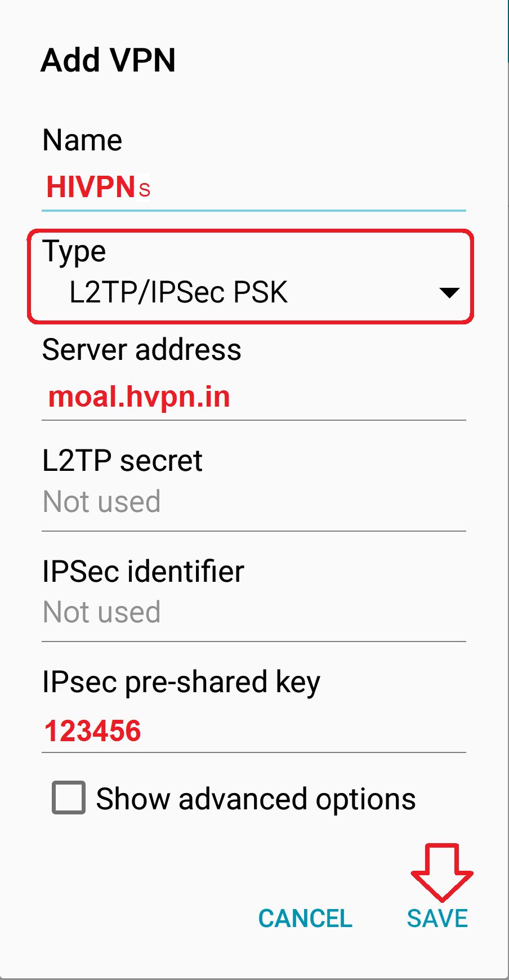The height and width of the screenshot is (980, 509).
Task: Click the IPSec identifier label
Action: tap(143, 571)
